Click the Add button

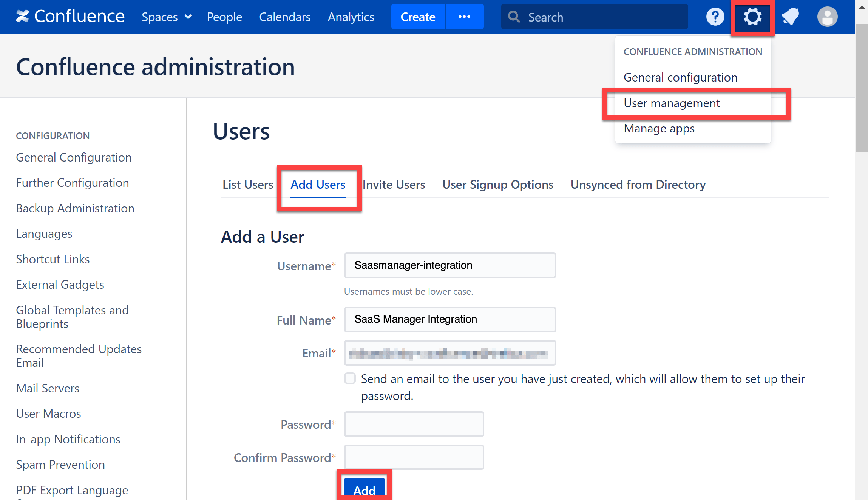point(364,489)
